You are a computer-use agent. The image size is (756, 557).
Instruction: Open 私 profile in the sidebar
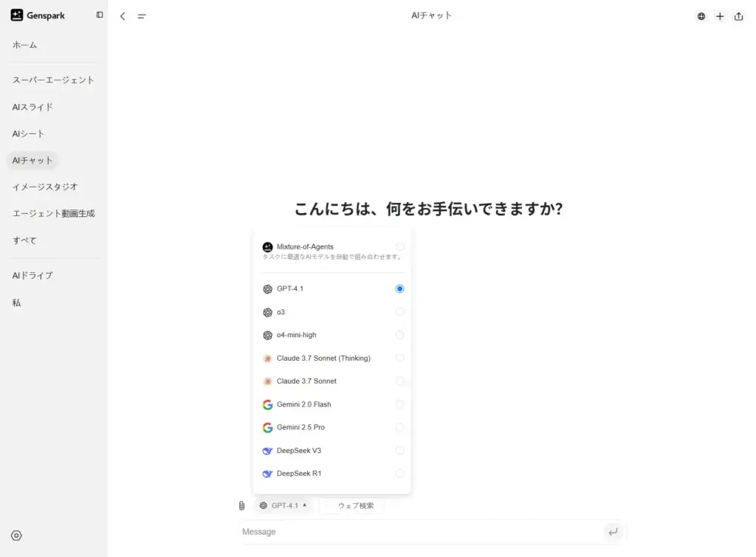(x=16, y=302)
